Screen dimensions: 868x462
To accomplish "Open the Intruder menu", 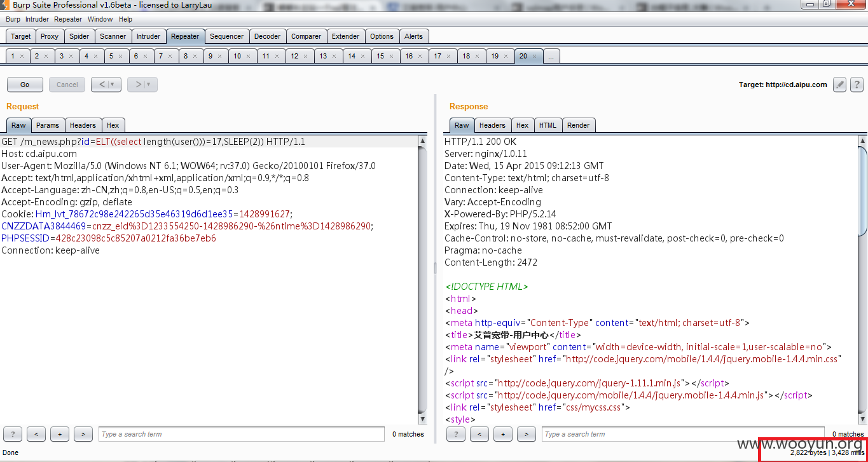I will pyautogui.click(x=38, y=19).
